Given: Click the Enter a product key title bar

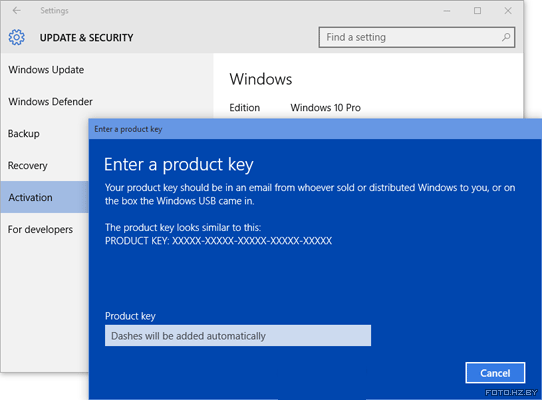Looking at the screenshot, I should [x=315, y=129].
